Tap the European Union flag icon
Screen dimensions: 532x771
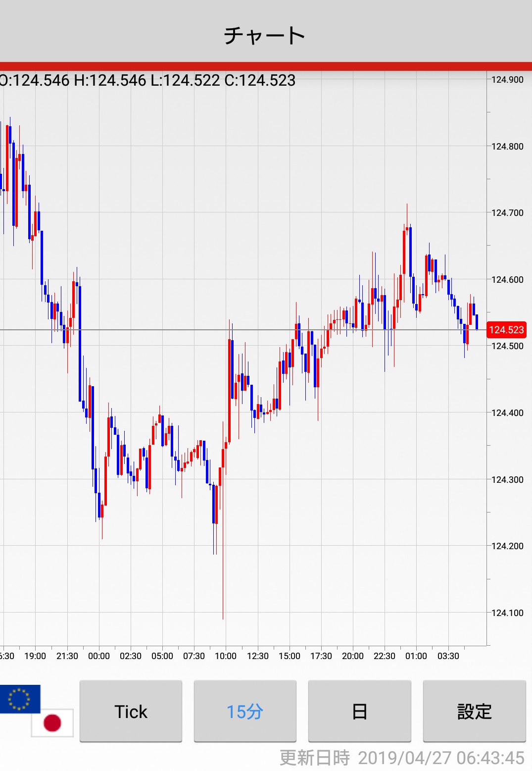tap(20, 699)
